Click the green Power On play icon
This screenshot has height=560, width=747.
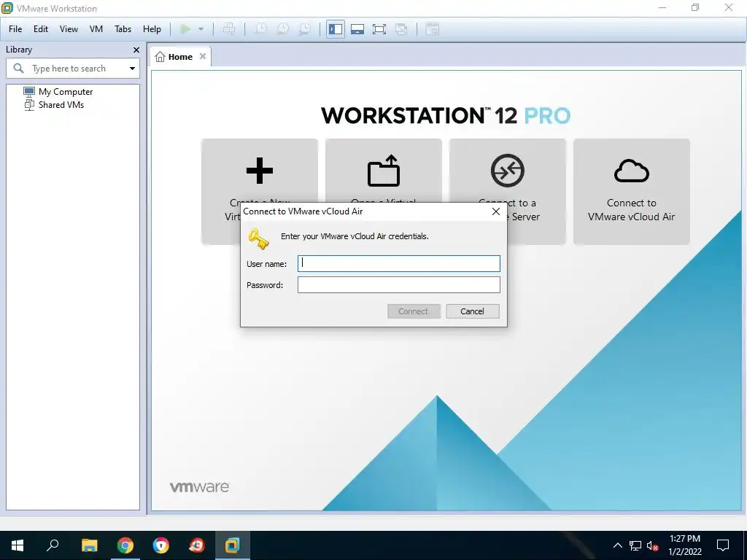(185, 29)
